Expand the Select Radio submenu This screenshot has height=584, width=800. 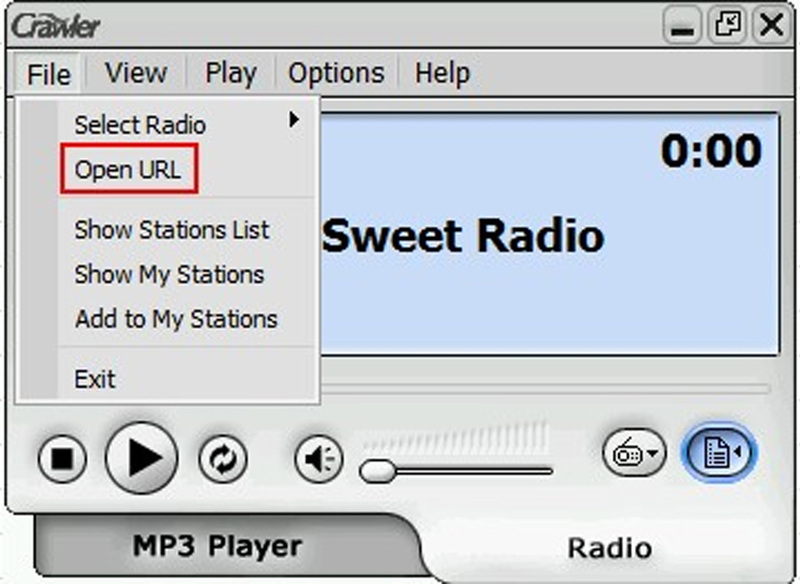point(186,124)
